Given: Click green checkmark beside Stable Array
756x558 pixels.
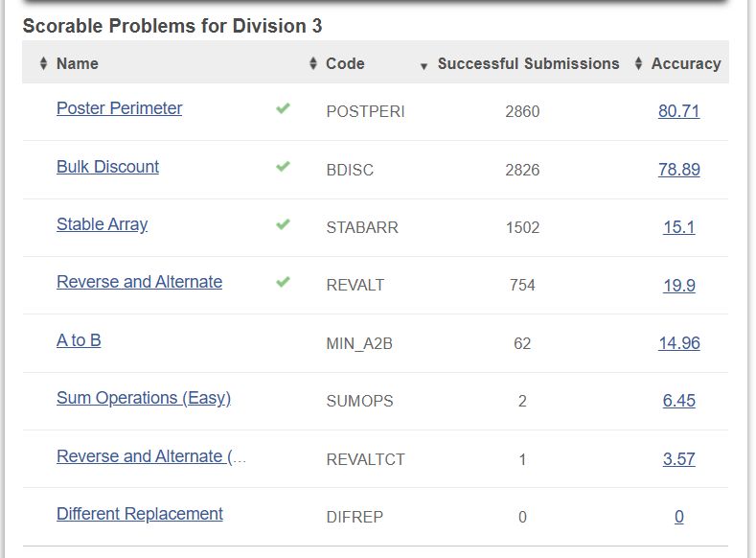Looking at the screenshot, I should pos(283,224).
